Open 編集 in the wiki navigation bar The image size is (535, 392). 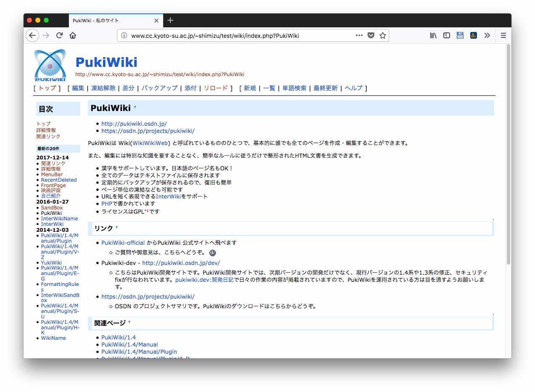78,88
